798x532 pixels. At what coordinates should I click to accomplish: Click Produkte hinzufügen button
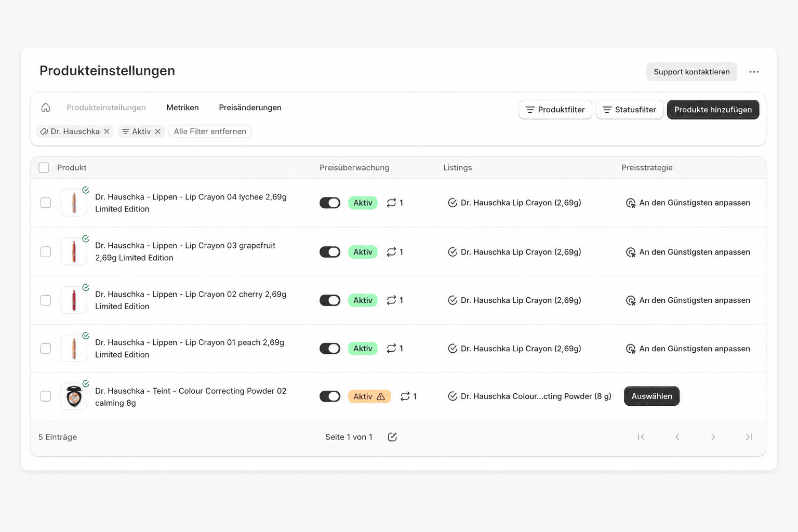[713, 110]
